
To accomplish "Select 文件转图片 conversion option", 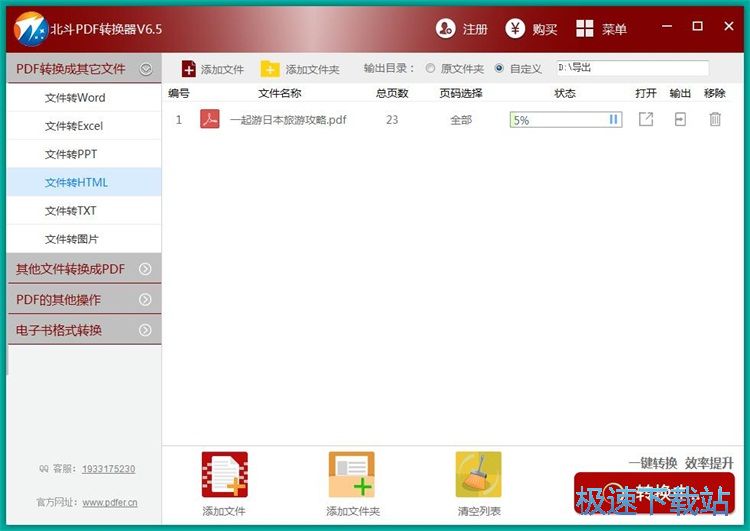I will [x=84, y=239].
